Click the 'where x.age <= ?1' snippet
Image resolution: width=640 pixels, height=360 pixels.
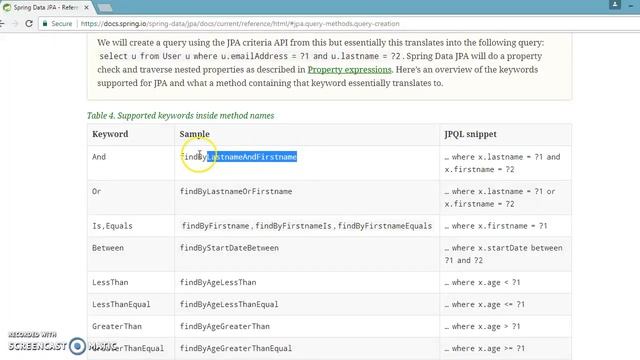(484, 304)
